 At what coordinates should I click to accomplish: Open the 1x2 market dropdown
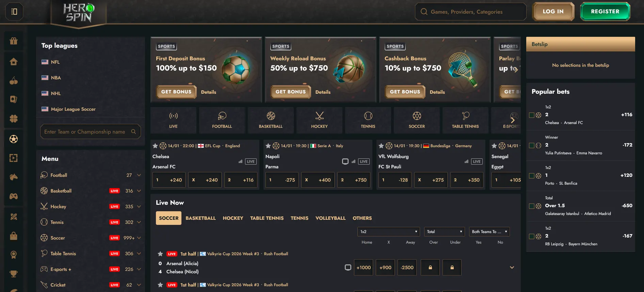point(389,232)
